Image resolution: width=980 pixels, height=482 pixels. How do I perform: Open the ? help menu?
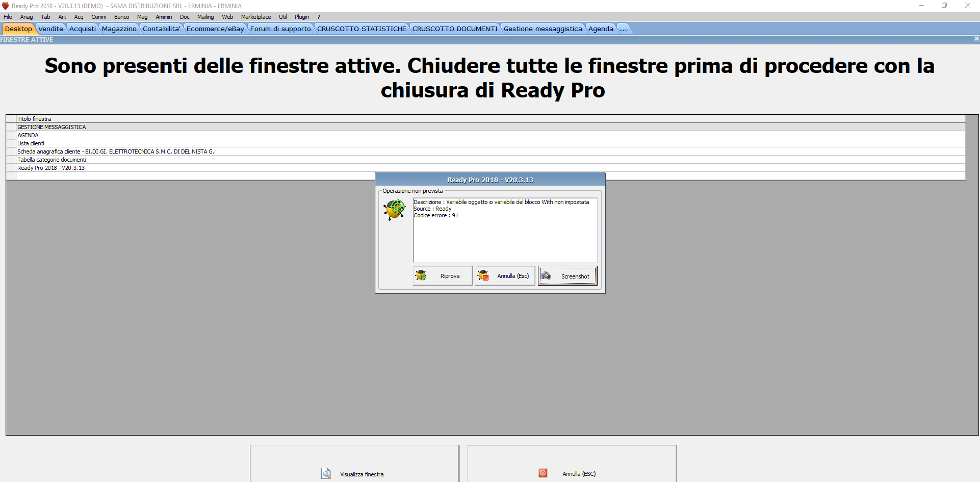pos(319,17)
